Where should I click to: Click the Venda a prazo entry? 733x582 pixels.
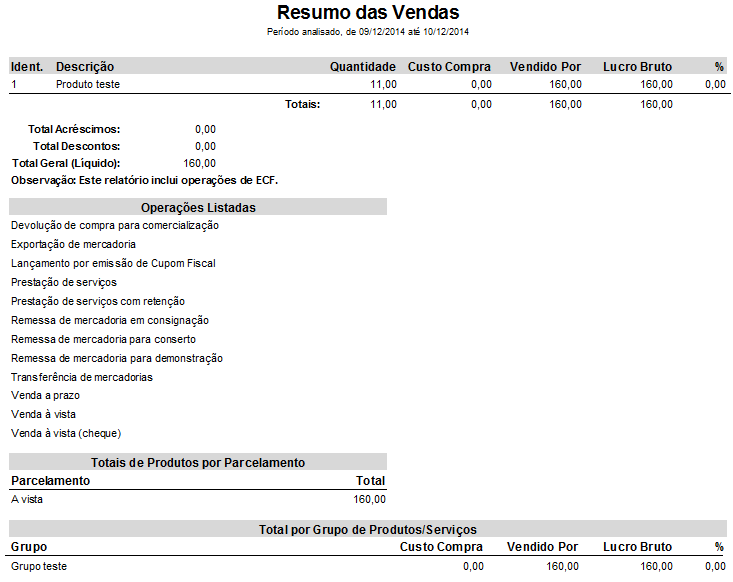coord(44,396)
